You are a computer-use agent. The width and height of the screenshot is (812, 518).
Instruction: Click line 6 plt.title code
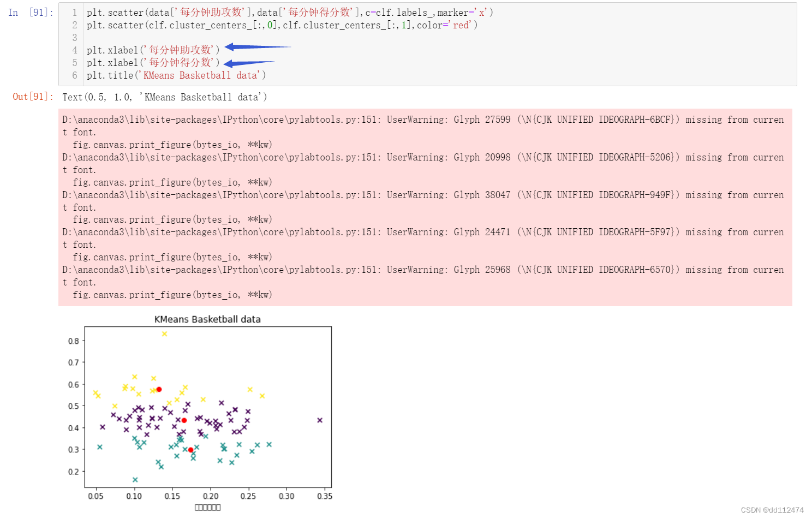(x=176, y=75)
